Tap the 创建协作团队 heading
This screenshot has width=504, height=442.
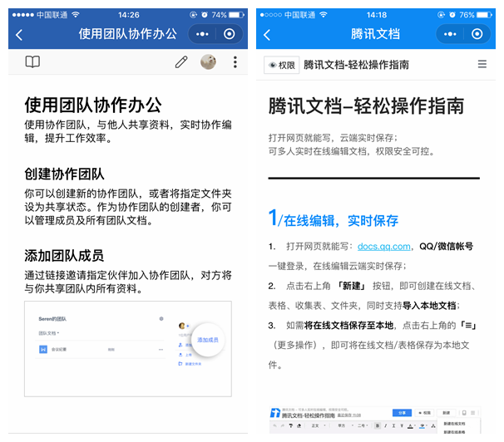pos(64,174)
